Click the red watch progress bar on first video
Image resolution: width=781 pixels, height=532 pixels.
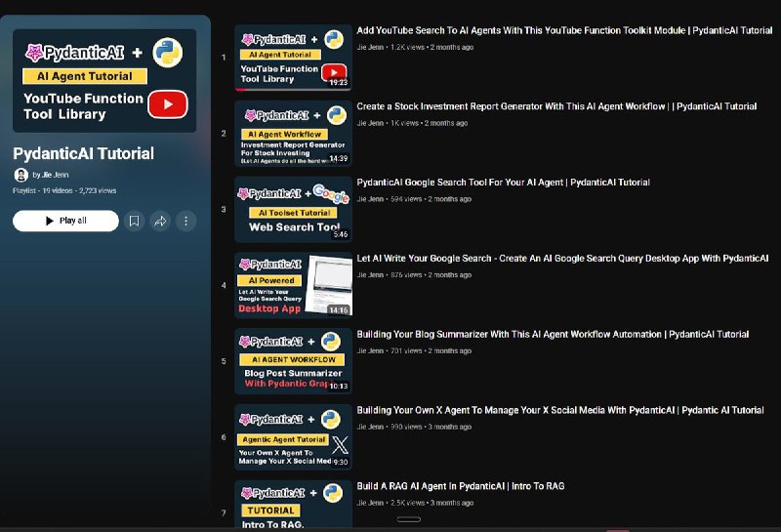tap(240, 90)
